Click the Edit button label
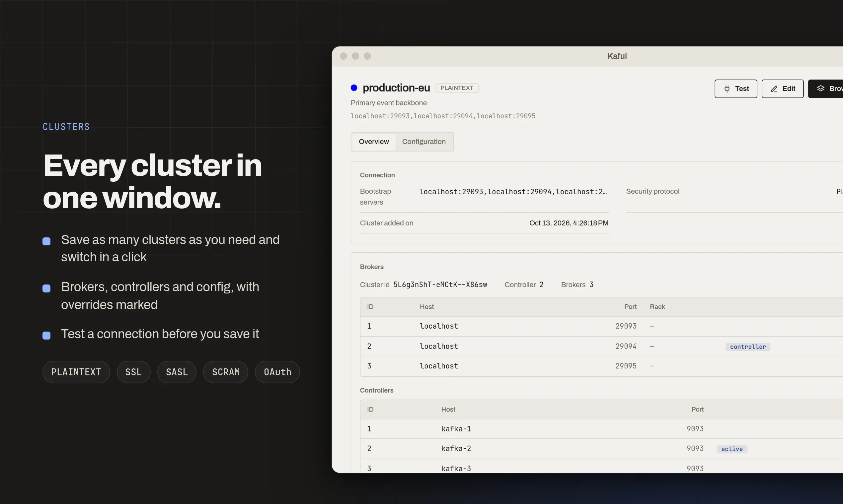 pyautogui.click(x=789, y=89)
